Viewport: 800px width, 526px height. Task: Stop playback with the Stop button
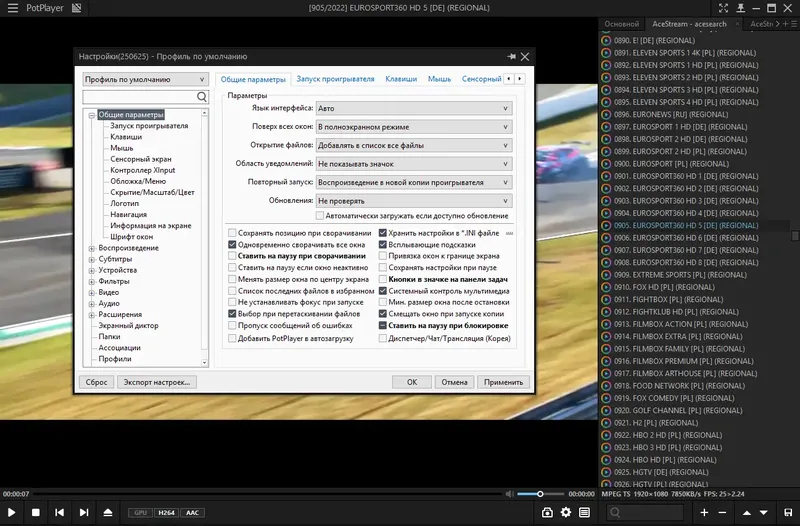35,513
